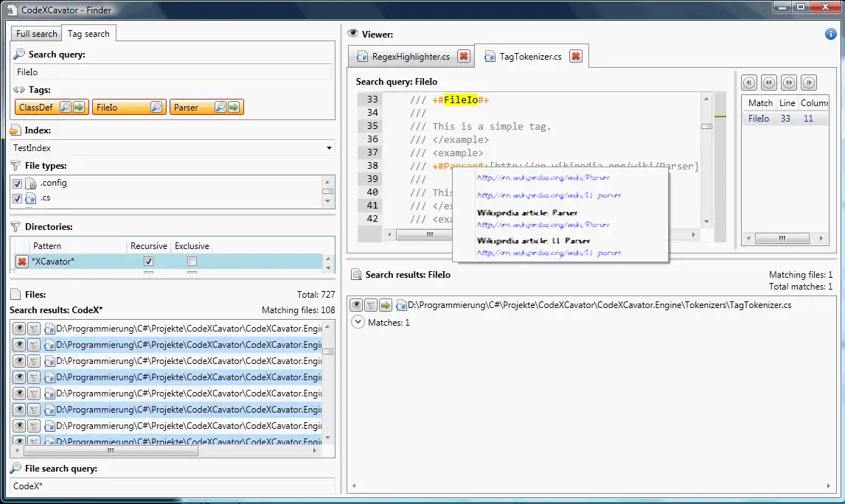This screenshot has width=845, height=504.
Task: Click the green arrow on TagTokenizer.cs result
Action: click(386, 305)
